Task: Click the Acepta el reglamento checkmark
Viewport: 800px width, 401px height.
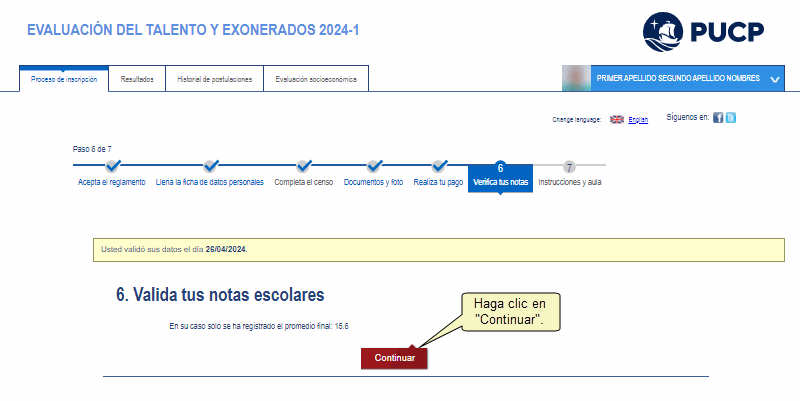Action: (112, 166)
